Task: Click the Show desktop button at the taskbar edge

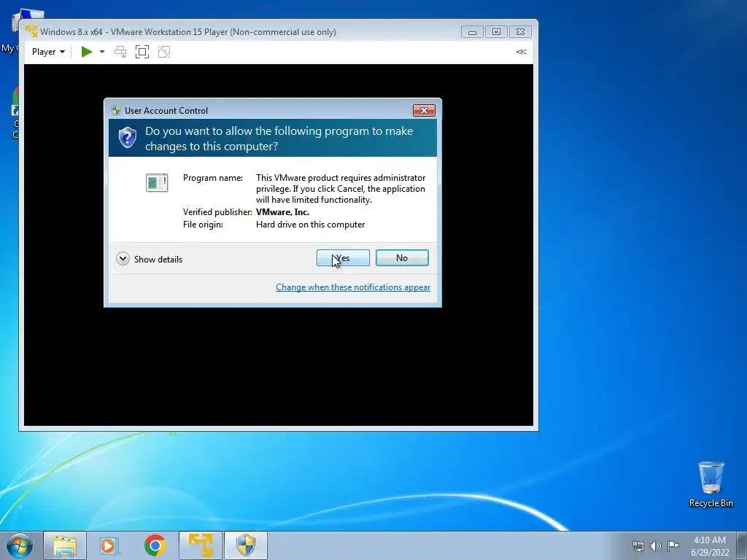Action: (743, 545)
